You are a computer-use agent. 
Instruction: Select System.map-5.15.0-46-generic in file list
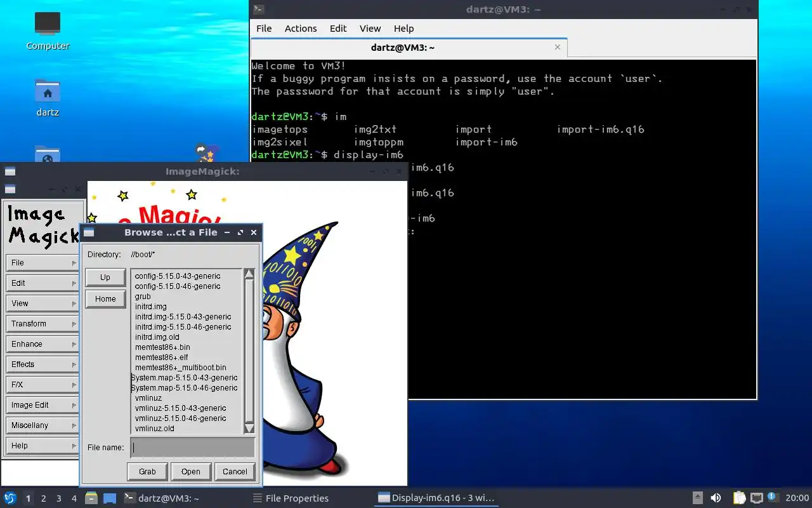coord(185,388)
